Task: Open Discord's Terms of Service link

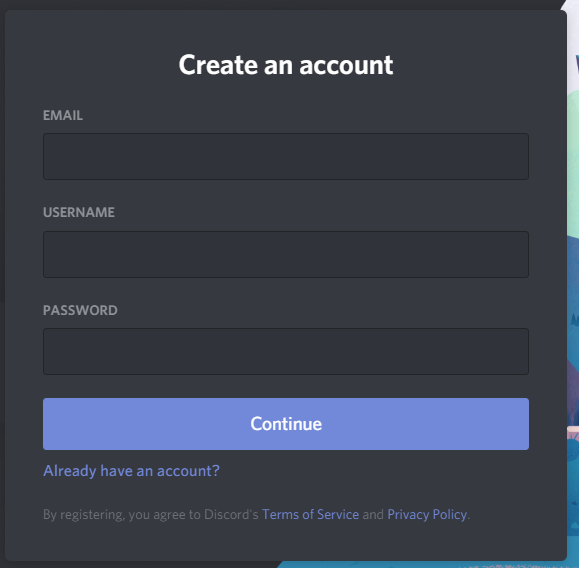Action: [311, 514]
